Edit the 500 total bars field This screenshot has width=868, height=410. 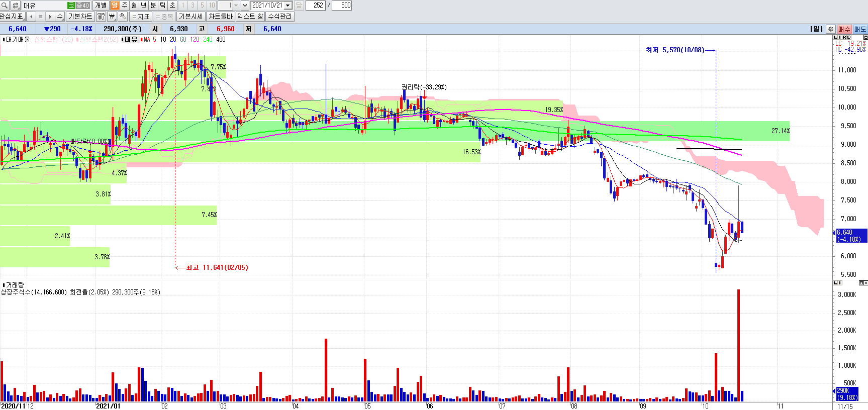pos(342,5)
